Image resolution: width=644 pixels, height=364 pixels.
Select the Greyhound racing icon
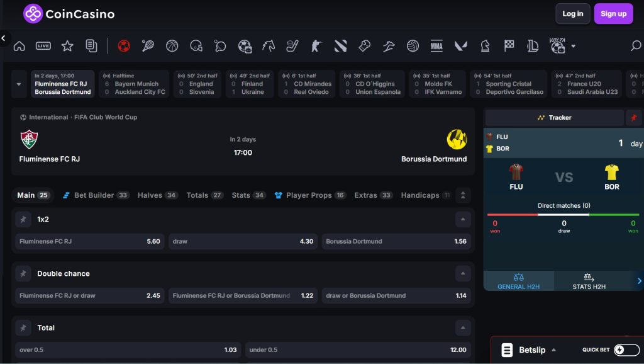click(x=389, y=45)
